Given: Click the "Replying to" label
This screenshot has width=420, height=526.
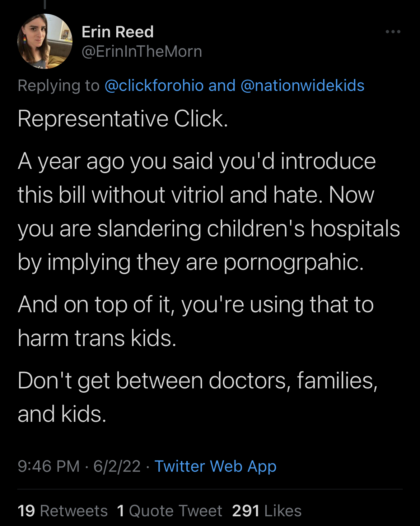Looking at the screenshot, I should click(59, 86).
